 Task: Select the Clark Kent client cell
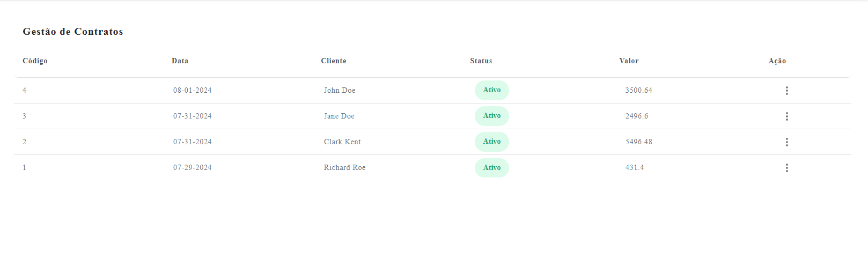(342, 142)
